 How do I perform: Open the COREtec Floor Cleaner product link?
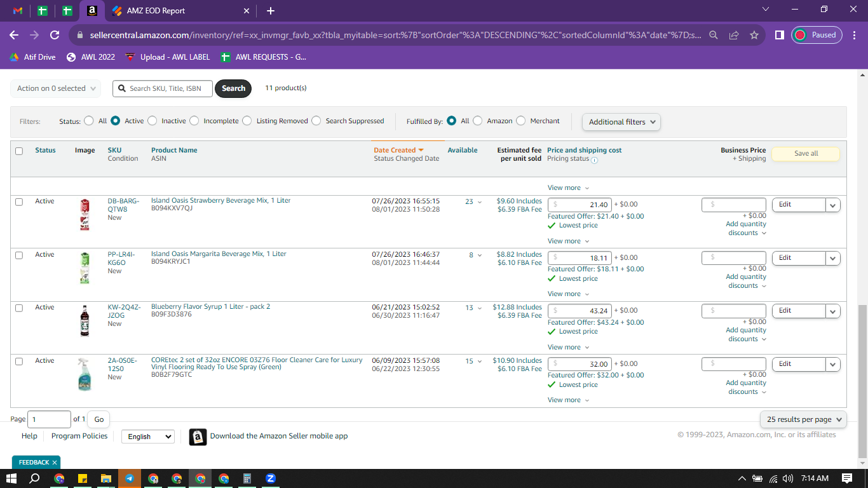(257, 363)
